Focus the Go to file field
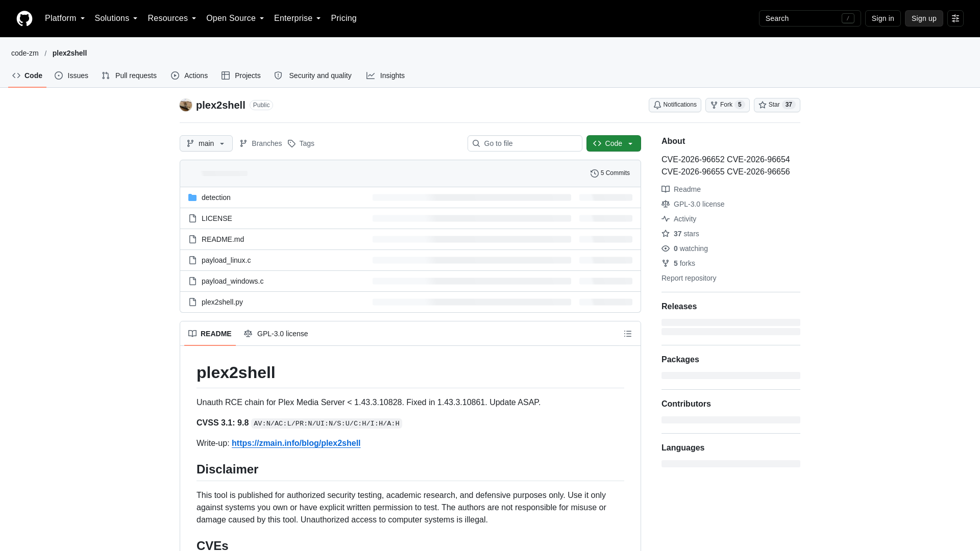The image size is (980, 551). point(525,143)
